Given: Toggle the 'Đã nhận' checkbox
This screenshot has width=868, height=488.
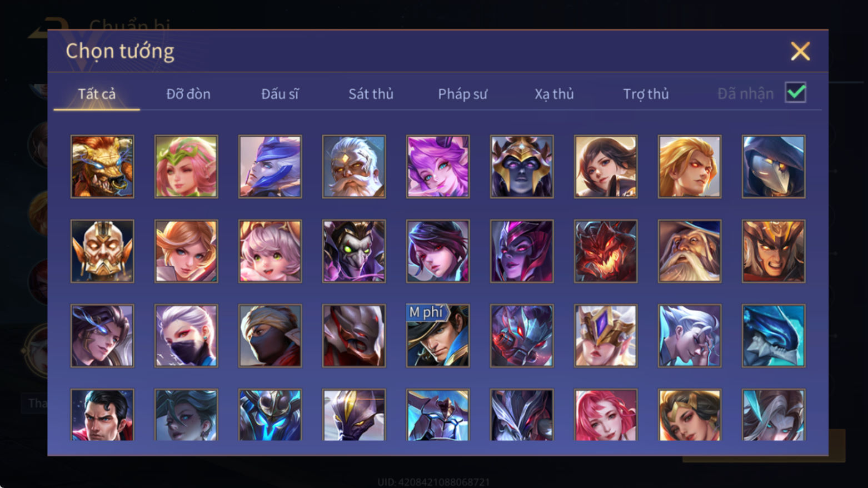Looking at the screenshot, I should click(x=795, y=92).
